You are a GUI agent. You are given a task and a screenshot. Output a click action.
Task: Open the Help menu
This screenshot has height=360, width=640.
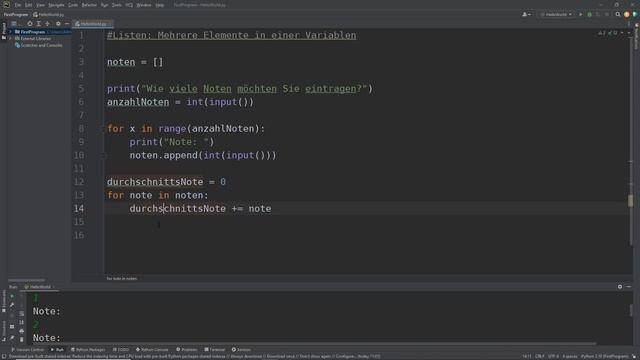pyautogui.click(x=160, y=5)
